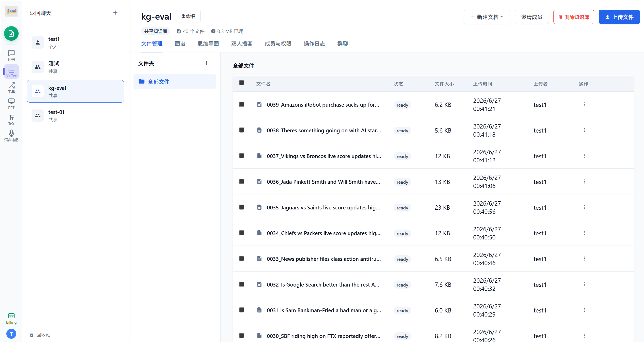Toggle the select-all checkbox in table header
This screenshot has width=644, height=342.
point(242,83)
